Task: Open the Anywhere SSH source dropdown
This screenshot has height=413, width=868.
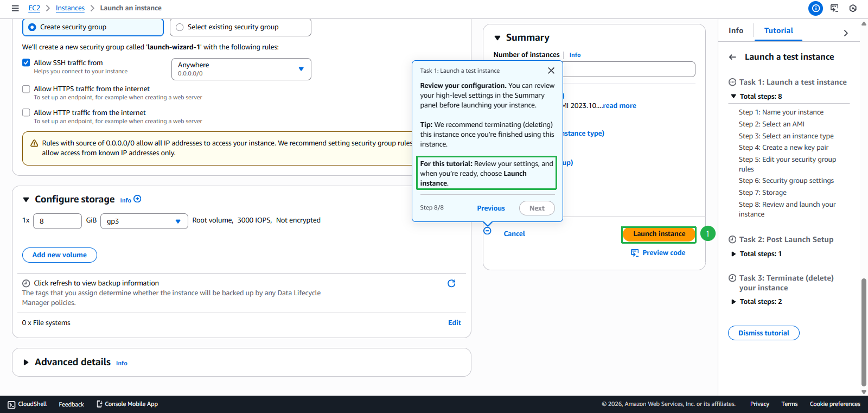Action: pos(241,69)
